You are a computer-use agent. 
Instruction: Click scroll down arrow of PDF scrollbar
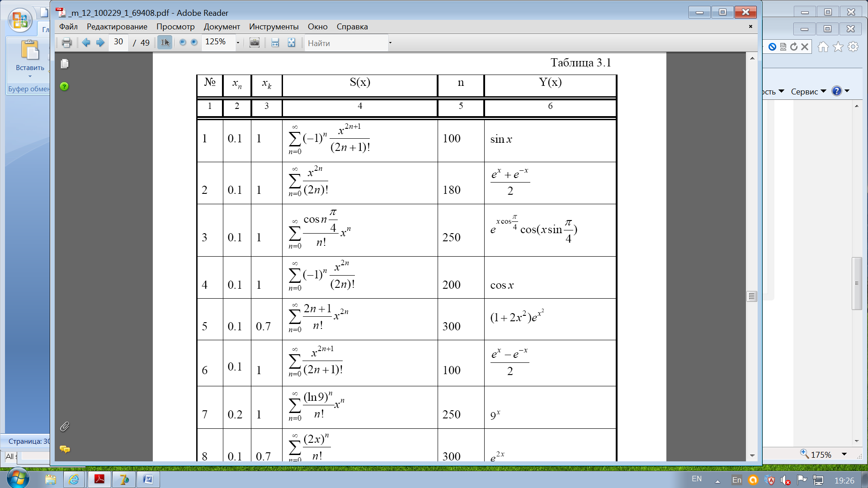tap(752, 455)
